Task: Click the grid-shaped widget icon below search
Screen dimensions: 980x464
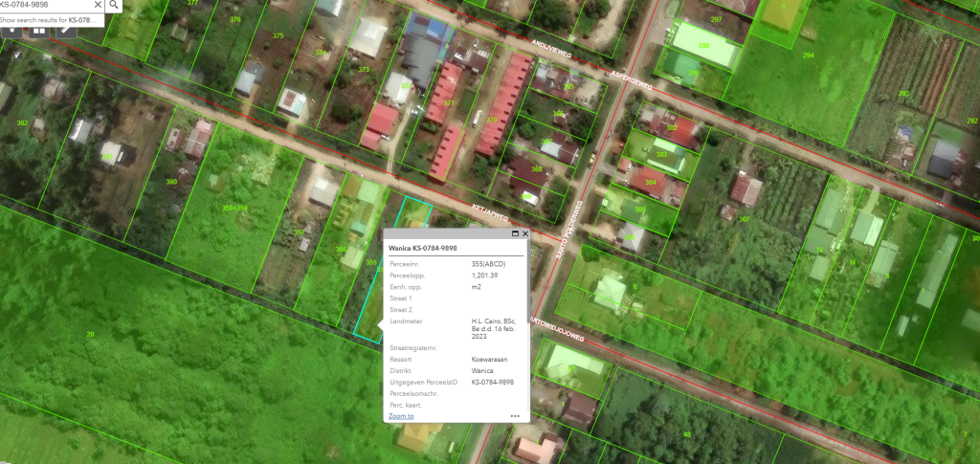Action: [x=39, y=30]
